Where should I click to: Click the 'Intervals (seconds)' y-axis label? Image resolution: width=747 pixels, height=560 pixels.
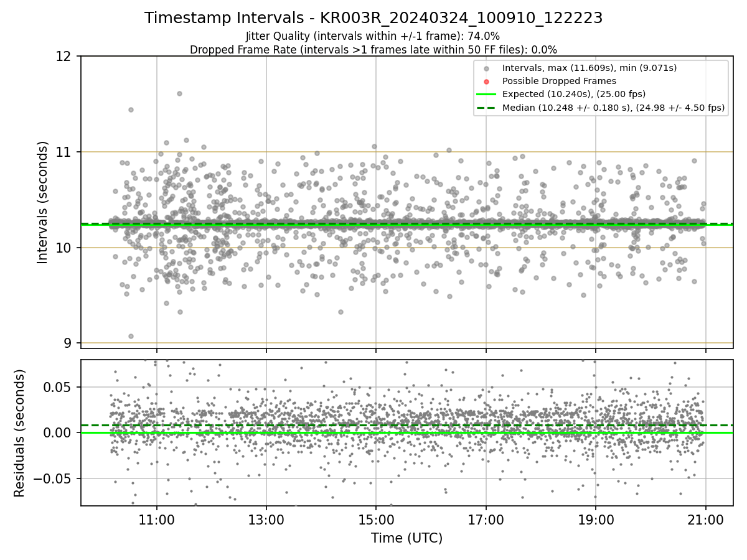[x=42, y=202]
